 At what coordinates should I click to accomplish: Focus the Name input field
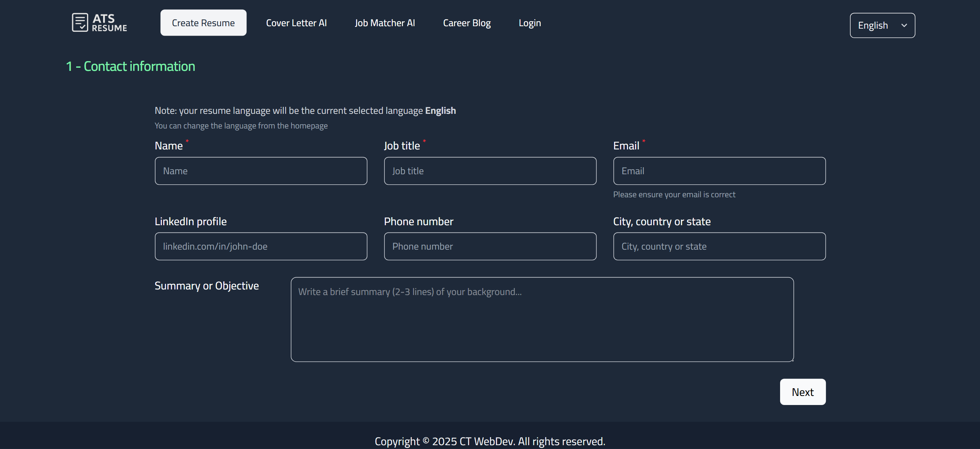(x=261, y=171)
